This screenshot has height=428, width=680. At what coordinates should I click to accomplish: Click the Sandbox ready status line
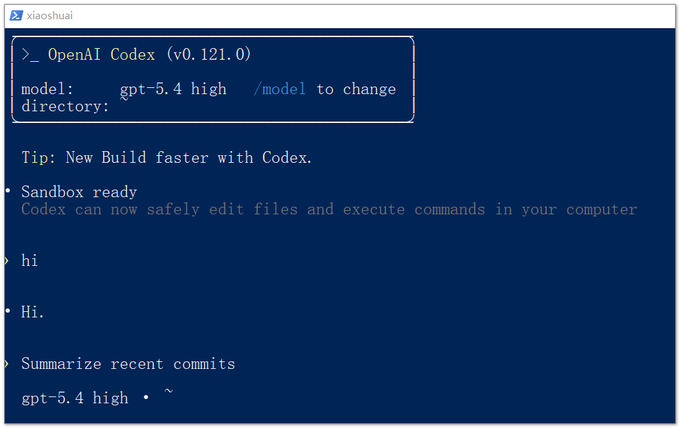pyautogui.click(x=79, y=192)
